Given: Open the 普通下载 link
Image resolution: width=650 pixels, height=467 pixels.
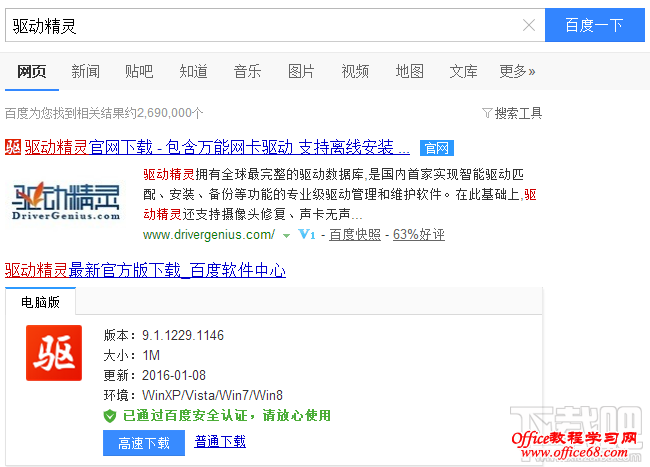Looking at the screenshot, I should 220,442.
